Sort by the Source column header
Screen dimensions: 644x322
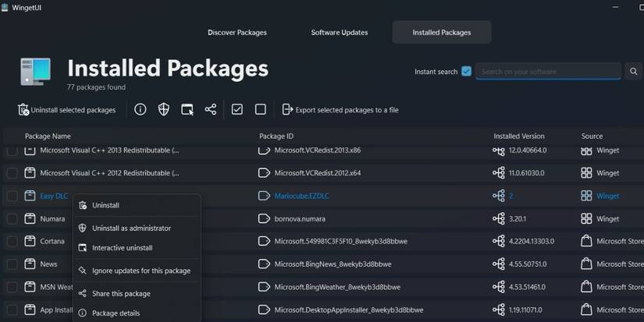[x=592, y=136]
